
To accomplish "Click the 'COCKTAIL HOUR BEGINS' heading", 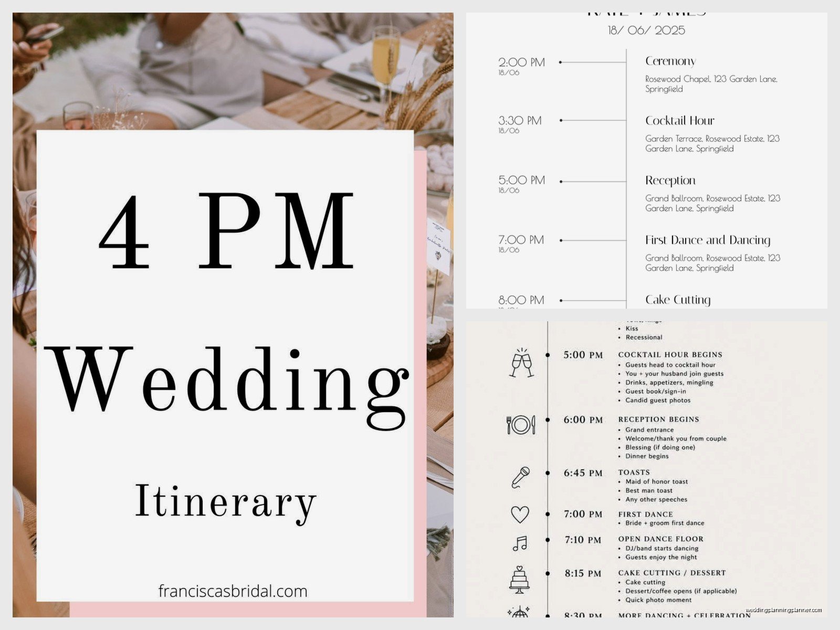I will (x=670, y=355).
